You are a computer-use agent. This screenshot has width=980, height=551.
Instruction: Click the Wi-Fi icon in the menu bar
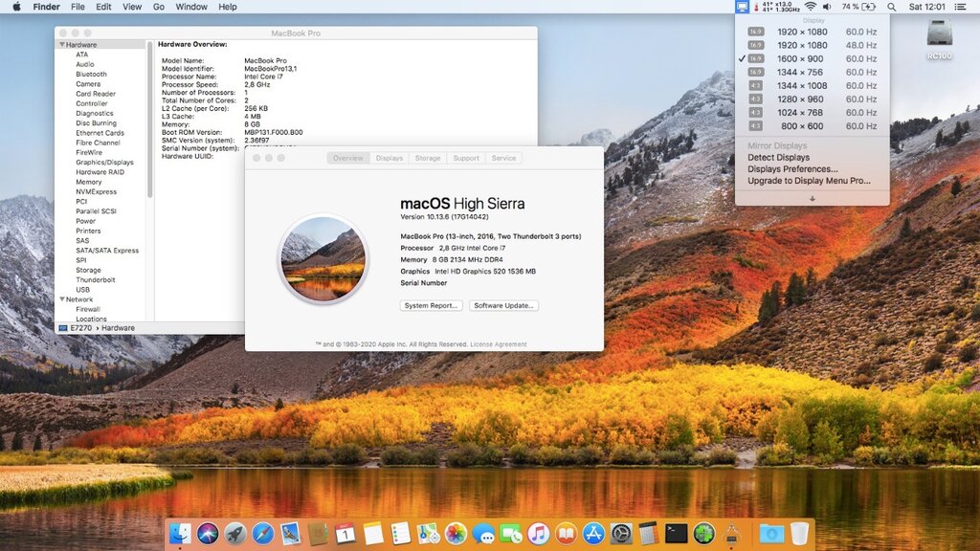812,8
